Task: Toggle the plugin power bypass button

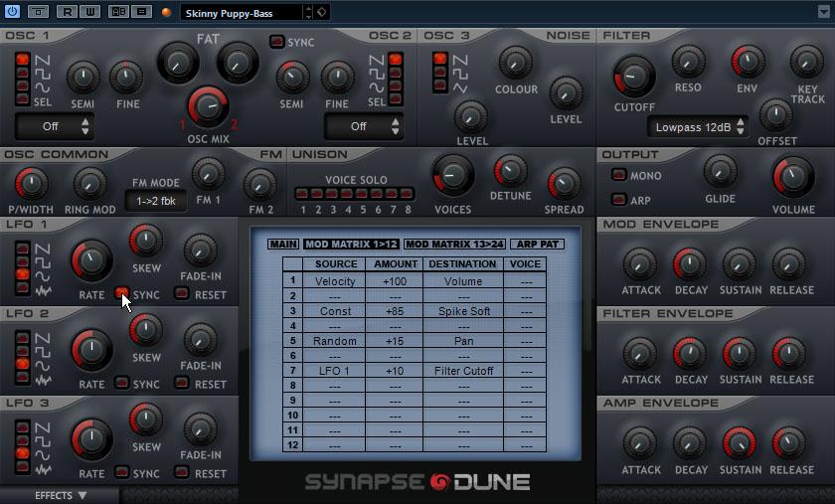Action: click(12, 11)
